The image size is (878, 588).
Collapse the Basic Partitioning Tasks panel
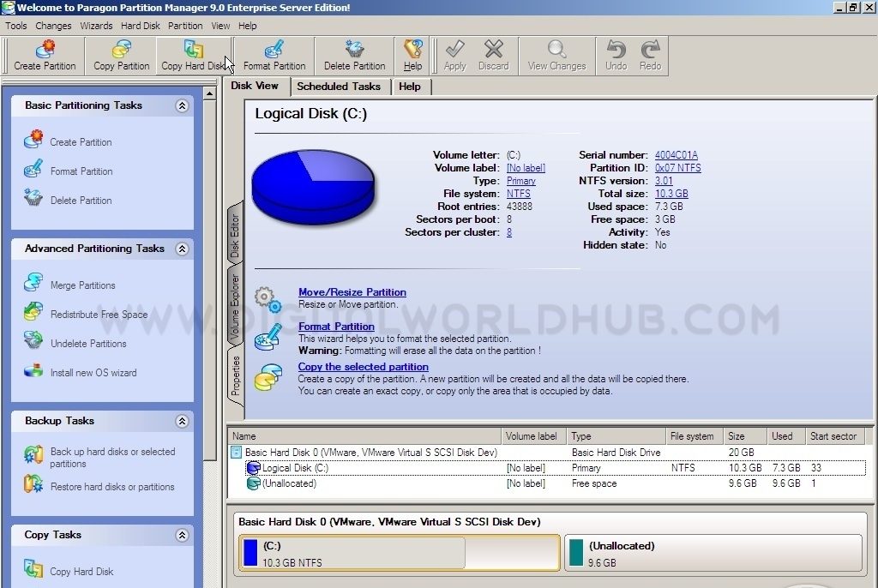[x=181, y=105]
